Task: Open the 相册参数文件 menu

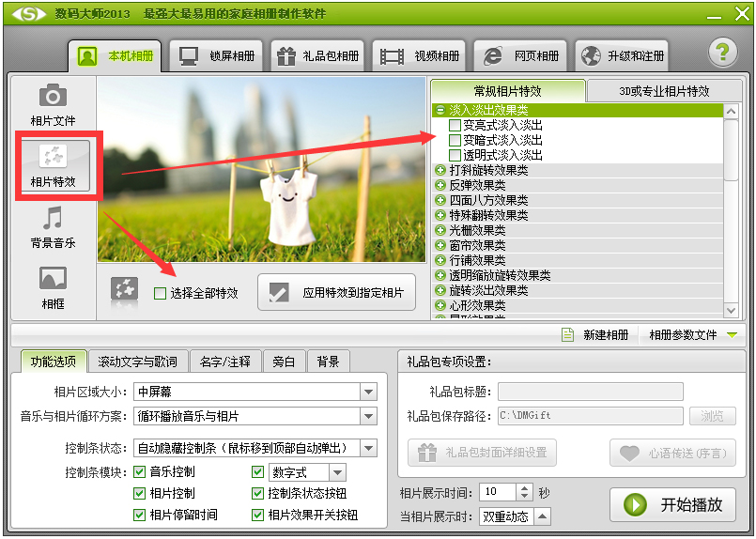Action: point(693,334)
